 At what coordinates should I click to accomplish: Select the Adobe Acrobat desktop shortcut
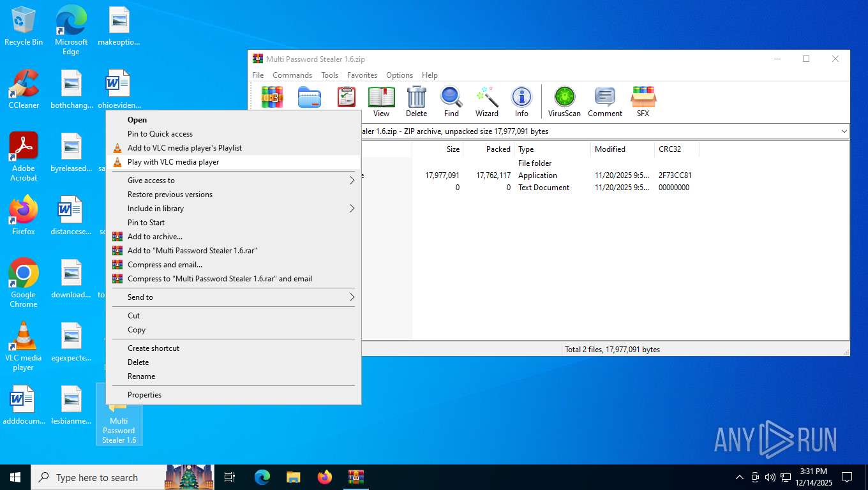(x=24, y=157)
